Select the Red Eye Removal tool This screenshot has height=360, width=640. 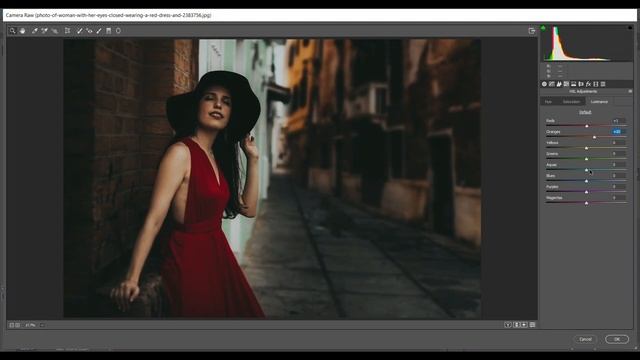89,31
